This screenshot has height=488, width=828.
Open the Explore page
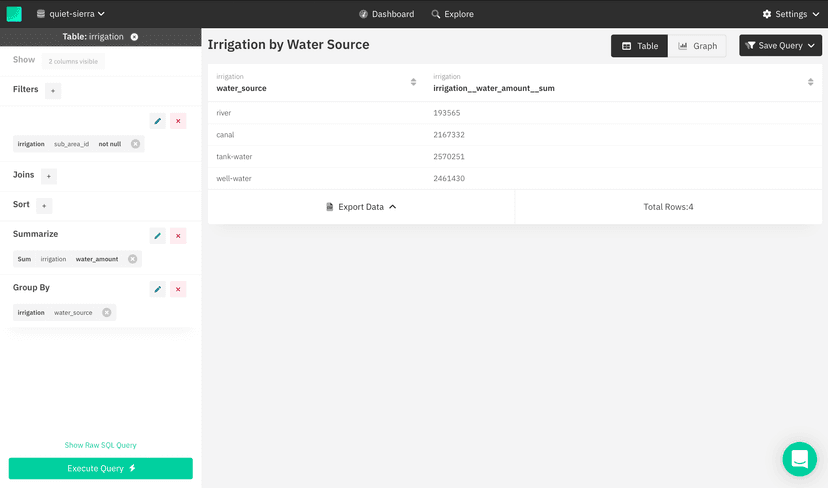pyautogui.click(x=453, y=14)
